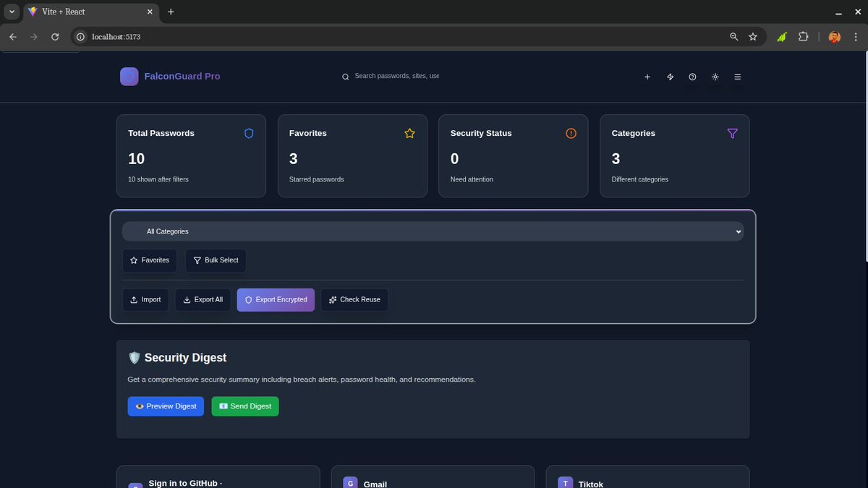Toggle light theme with the sun icon
The height and width of the screenshot is (488, 868).
click(x=715, y=77)
